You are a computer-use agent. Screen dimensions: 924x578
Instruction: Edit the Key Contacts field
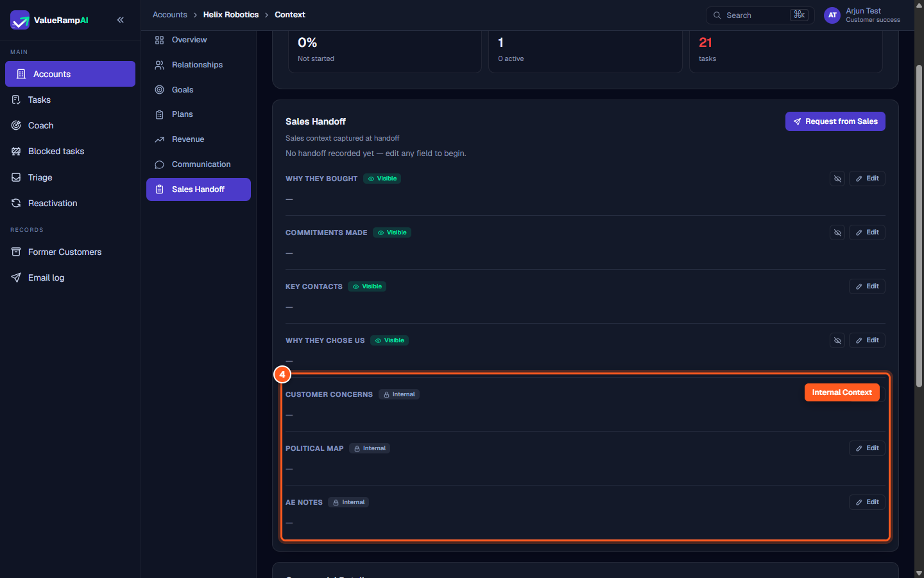pyautogui.click(x=867, y=286)
